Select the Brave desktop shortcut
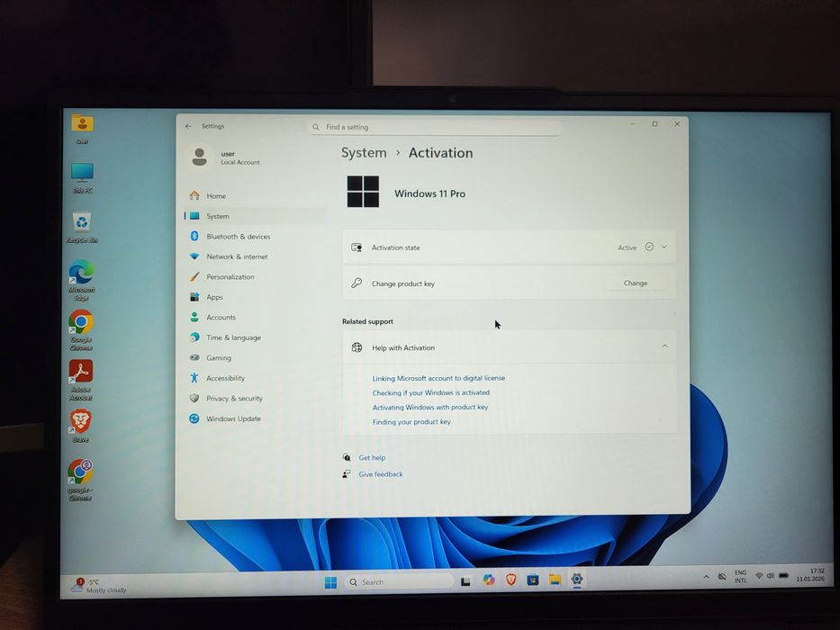 tap(80, 426)
